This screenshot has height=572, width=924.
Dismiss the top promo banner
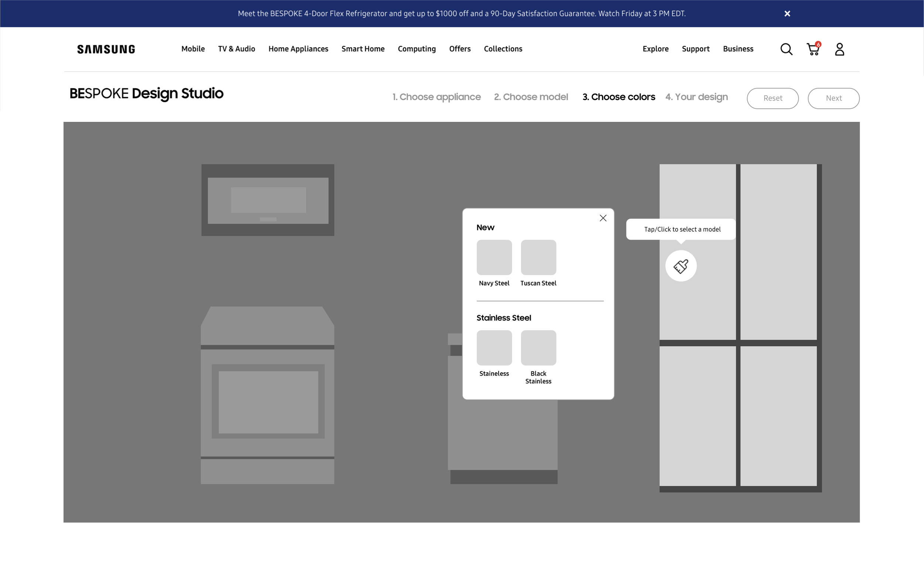click(787, 14)
